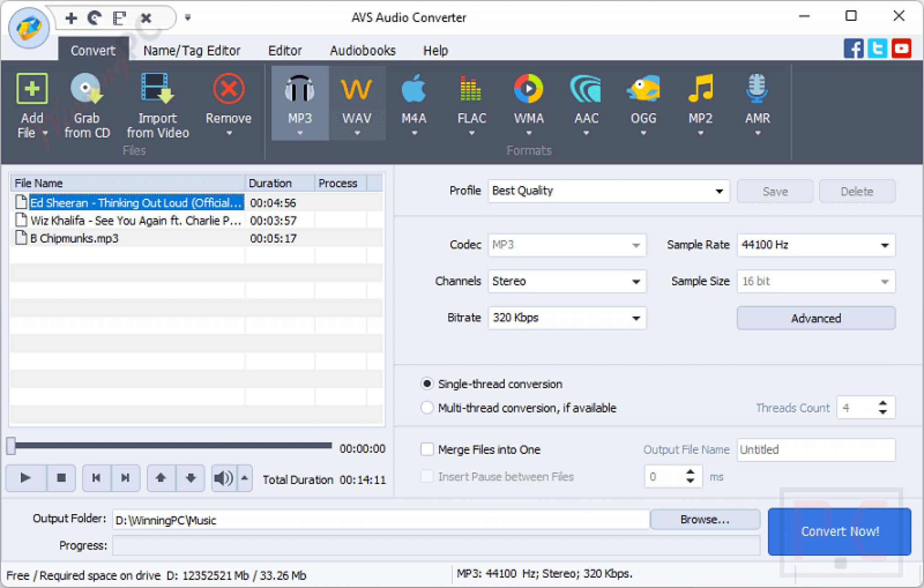
Task: Select the OGG format icon
Action: click(643, 102)
